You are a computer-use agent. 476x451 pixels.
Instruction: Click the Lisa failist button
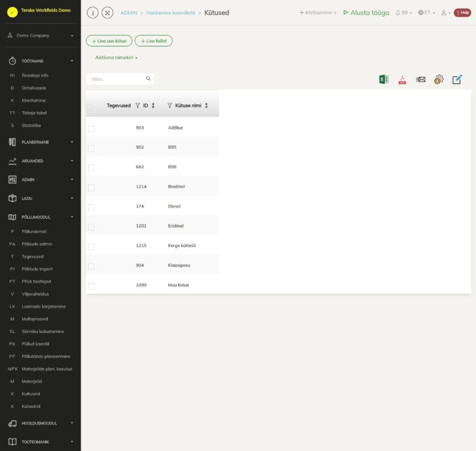point(153,41)
